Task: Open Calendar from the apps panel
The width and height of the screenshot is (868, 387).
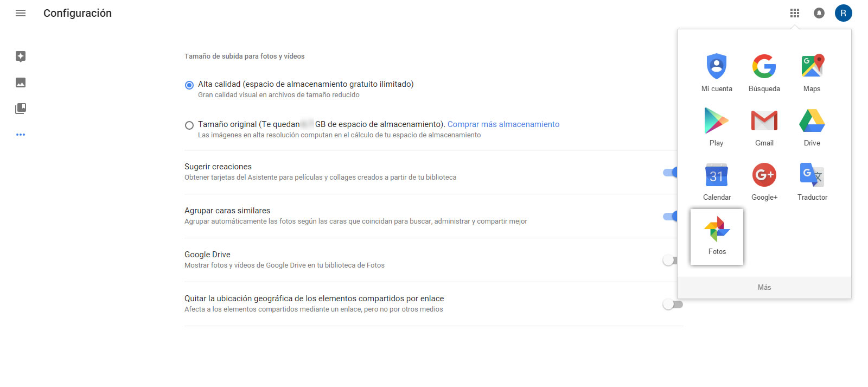Action: tap(717, 181)
